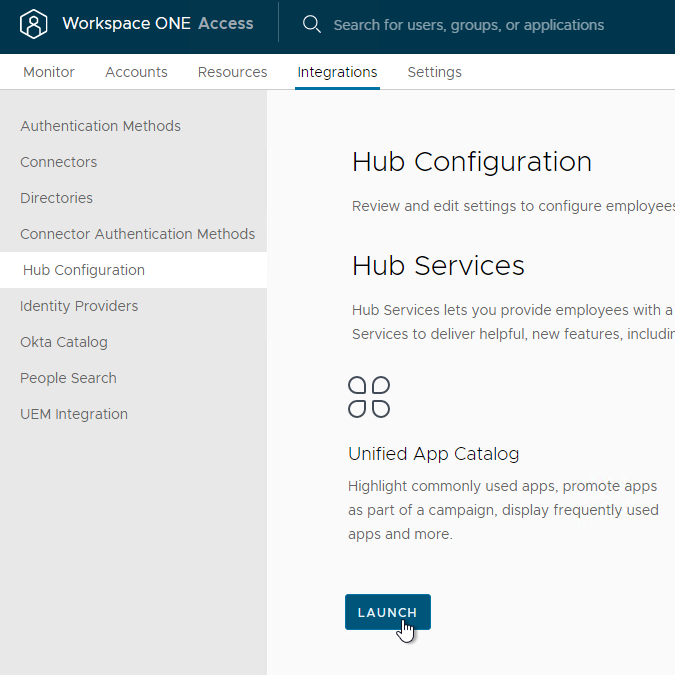Click the 'Highlight commonly used apps' description
This screenshot has height=675, width=675.
[x=503, y=510]
